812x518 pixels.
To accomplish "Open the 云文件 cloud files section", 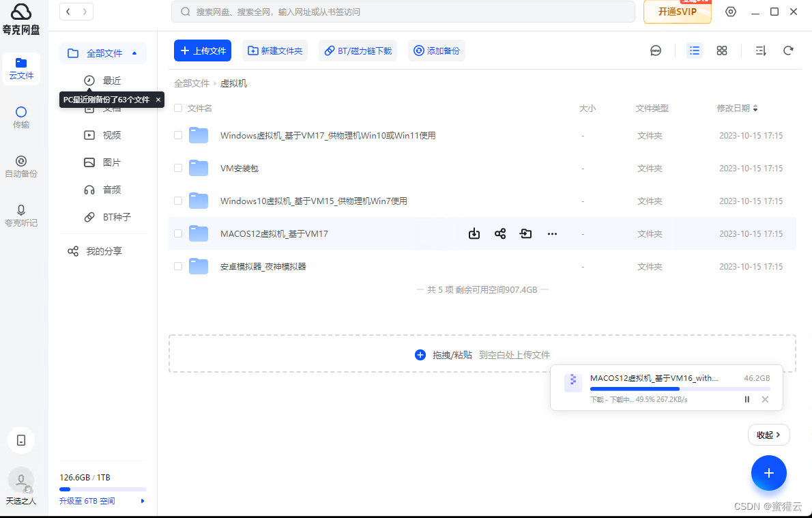I will [20, 69].
